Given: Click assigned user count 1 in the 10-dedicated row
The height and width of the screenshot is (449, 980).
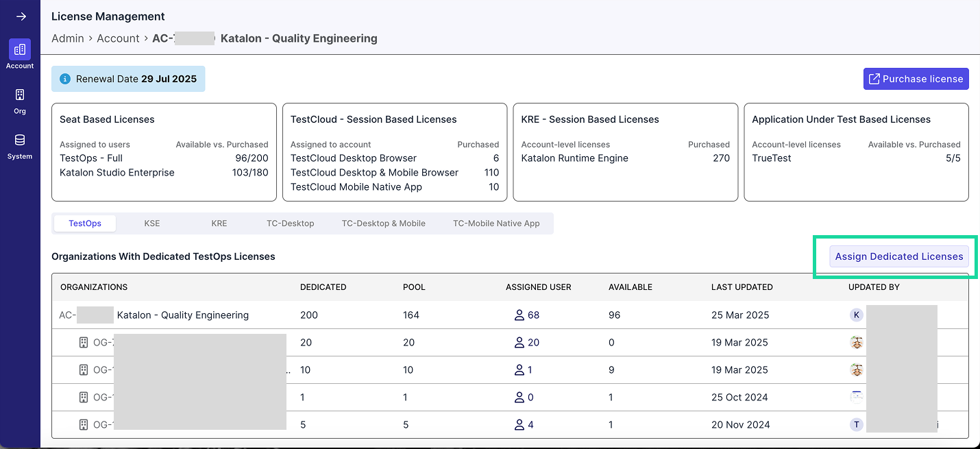Looking at the screenshot, I should 524,370.
